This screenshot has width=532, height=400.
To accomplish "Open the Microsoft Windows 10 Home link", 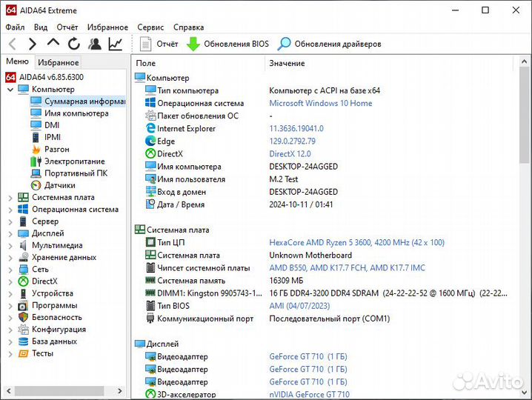I will click(x=321, y=103).
